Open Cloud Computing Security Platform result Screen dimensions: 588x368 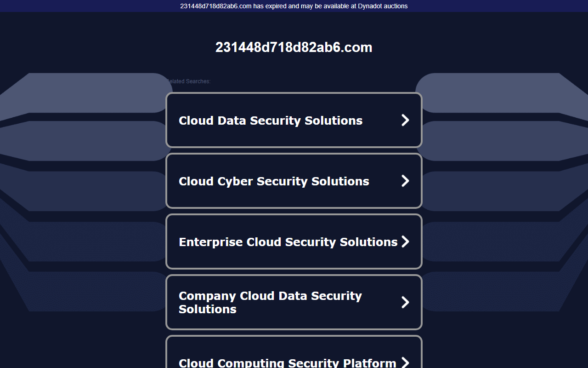tap(294, 352)
